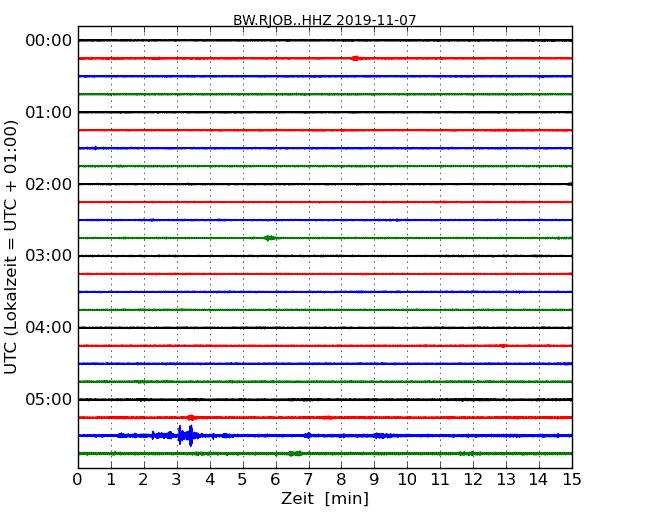Click the plot title BW.RJOB..HHZ 2019-11-07
650x520 pixels.
(x=325, y=19)
